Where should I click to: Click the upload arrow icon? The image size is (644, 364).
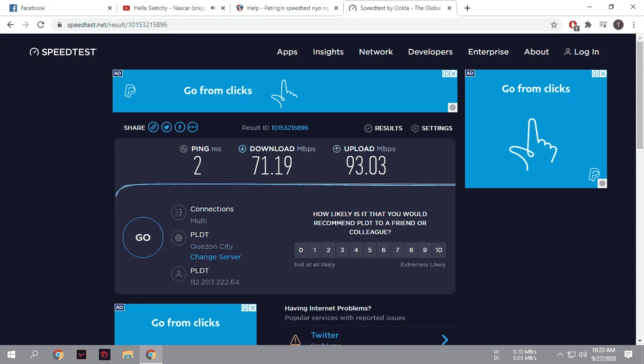337,149
